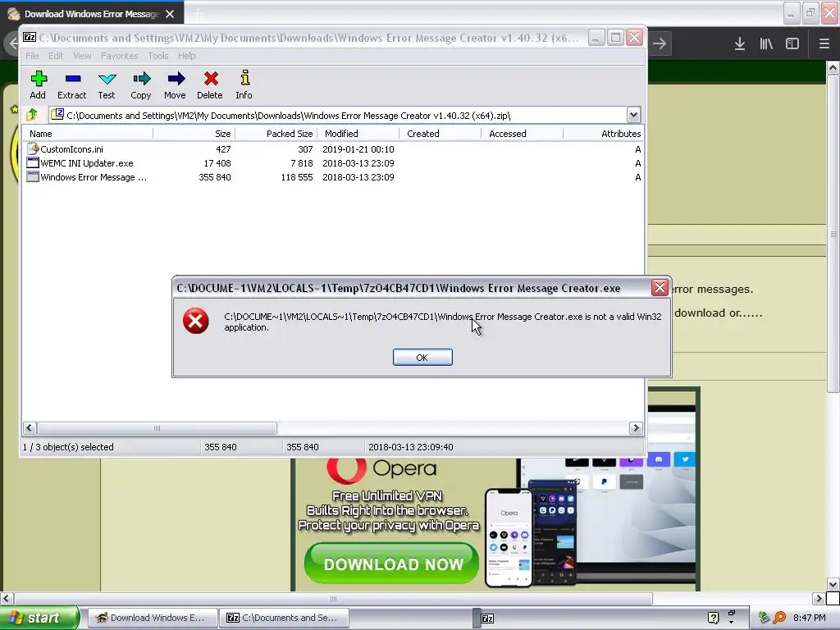Sort by Packed Size column header
This screenshot has height=630, width=840.
coord(276,134)
